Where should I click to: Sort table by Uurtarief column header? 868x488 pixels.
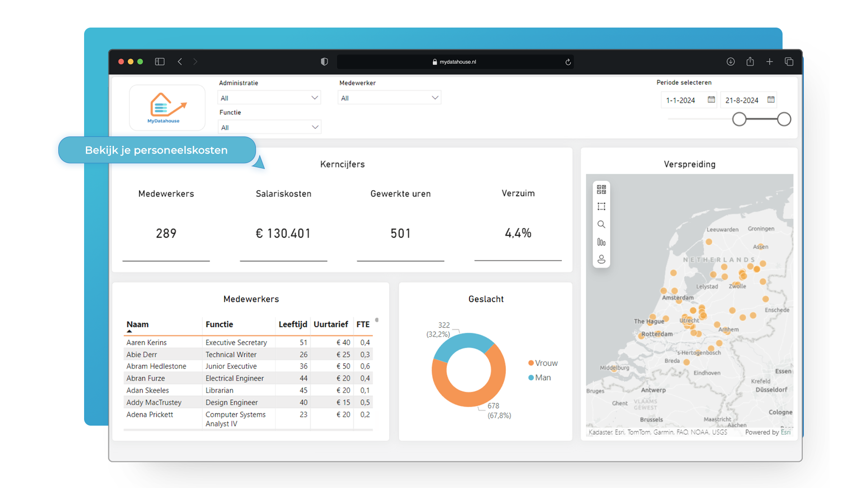click(x=330, y=324)
